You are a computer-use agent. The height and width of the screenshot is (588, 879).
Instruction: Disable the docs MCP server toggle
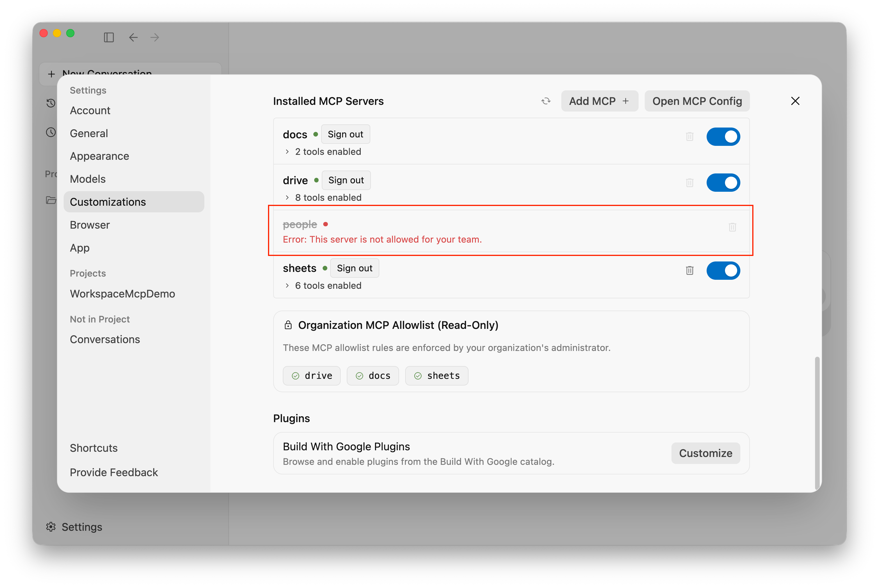click(723, 137)
